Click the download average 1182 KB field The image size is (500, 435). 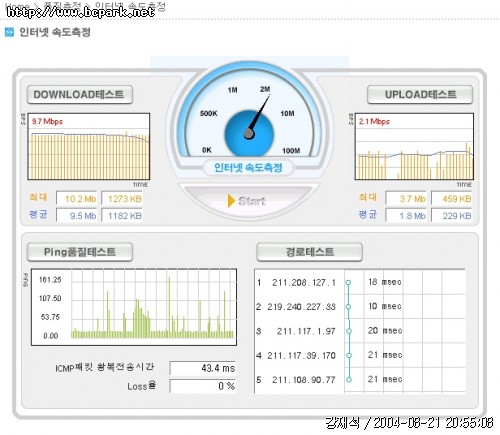[122, 215]
